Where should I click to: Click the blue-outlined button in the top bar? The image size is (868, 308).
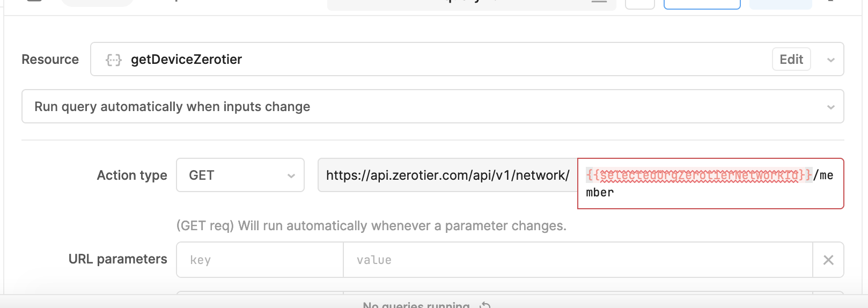(702, 4)
